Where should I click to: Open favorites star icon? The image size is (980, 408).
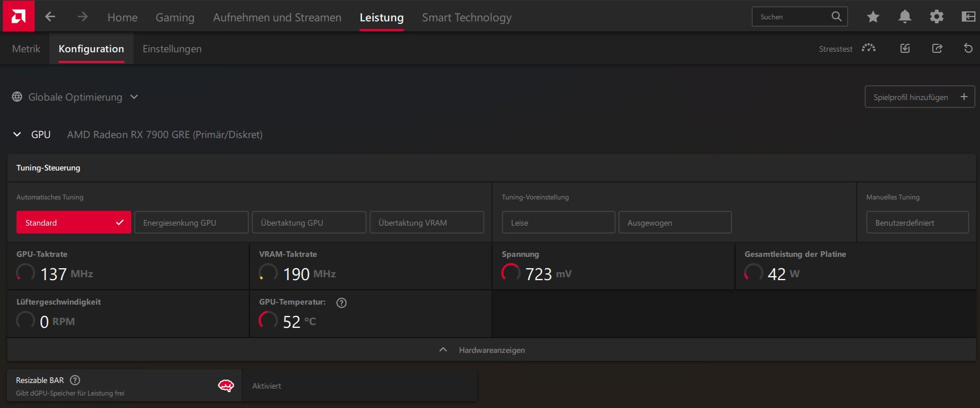coord(873,16)
